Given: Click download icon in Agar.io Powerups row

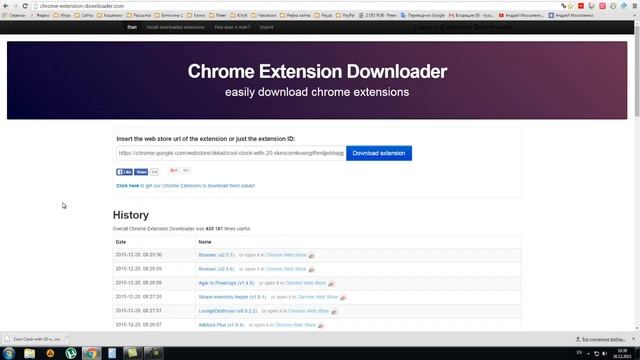Looking at the screenshot, I should click(331, 283).
